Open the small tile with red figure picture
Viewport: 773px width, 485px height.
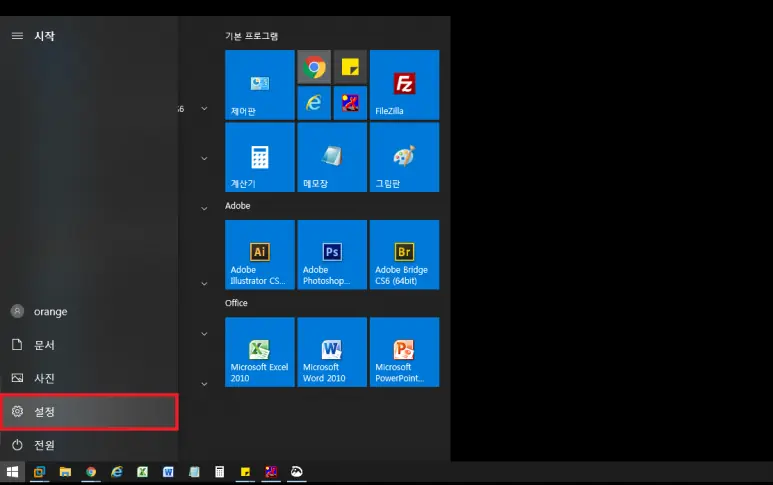coord(350,103)
